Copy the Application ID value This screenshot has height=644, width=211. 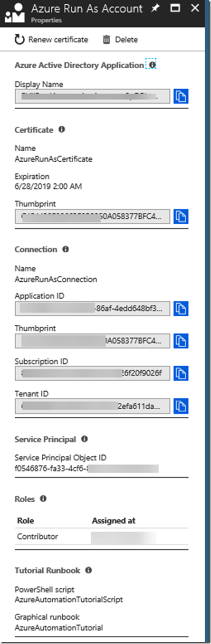181,309
